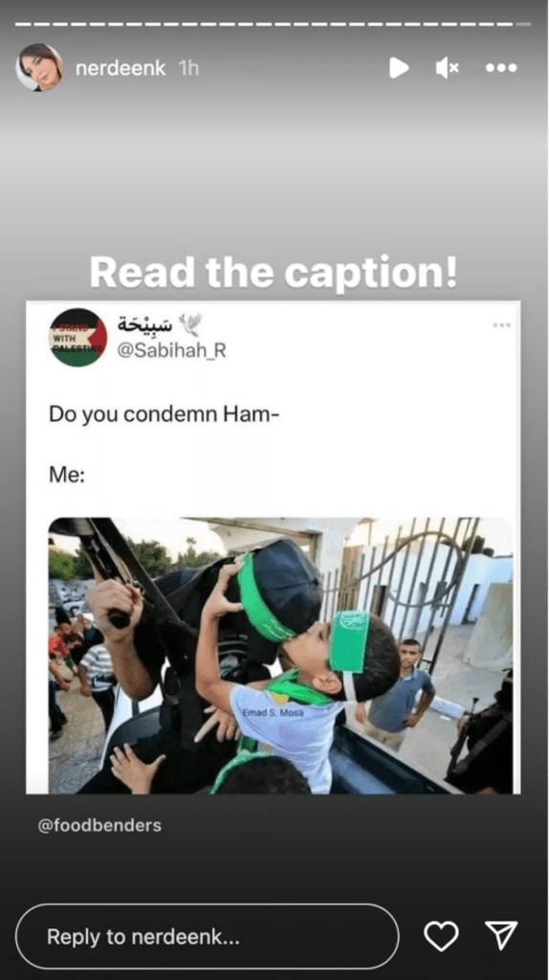Open the tweet's embedded photo

[x=280, y=656]
